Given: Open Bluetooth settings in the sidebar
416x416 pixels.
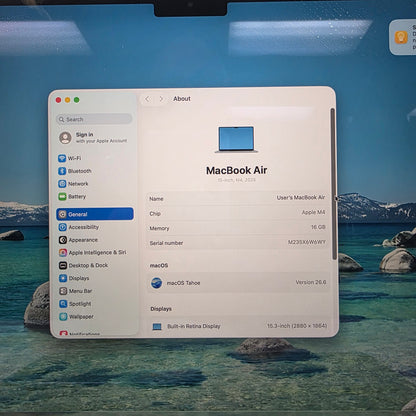Looking at the screenshot, I should pyautogui.click(x=75, y=171).
